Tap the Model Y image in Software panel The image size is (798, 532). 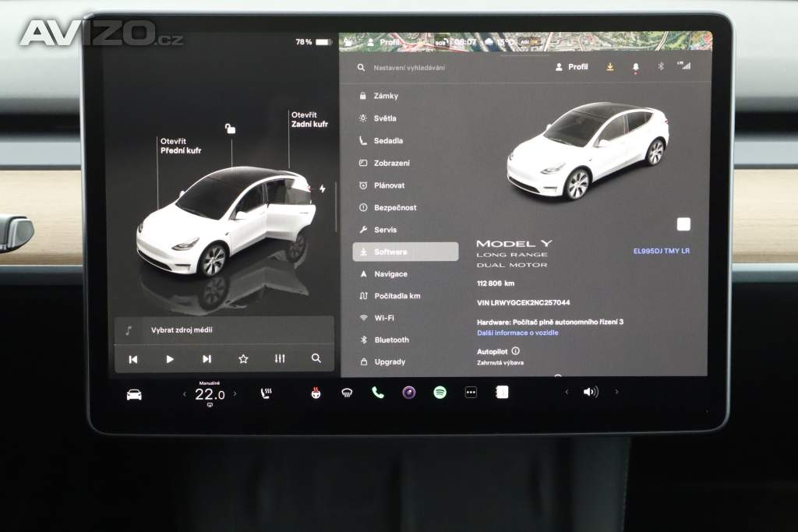(588, 150)
